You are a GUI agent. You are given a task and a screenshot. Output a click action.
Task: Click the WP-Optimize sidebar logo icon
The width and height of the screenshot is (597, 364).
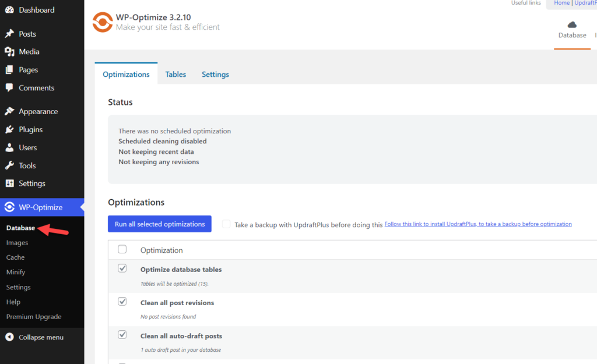(9, 207)
